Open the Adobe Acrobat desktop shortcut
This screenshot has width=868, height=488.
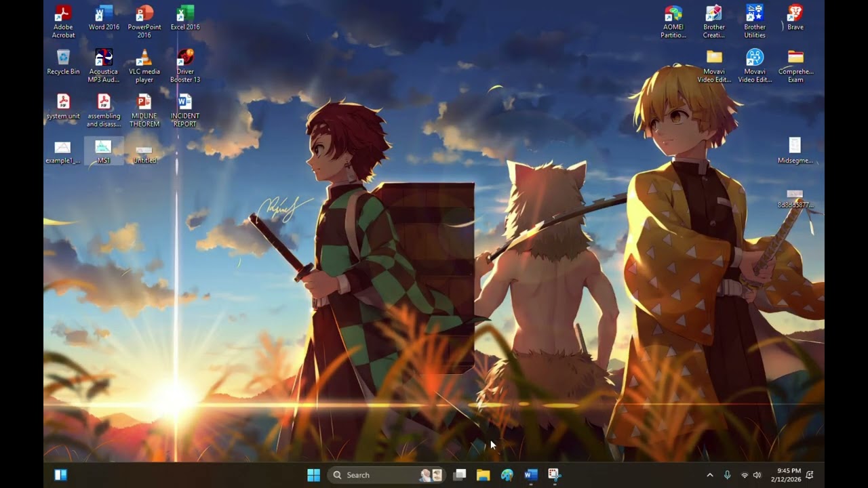pos(63,22)
